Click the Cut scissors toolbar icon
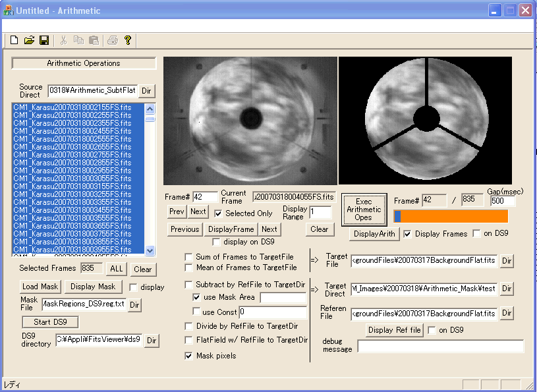 coord(63,40)
